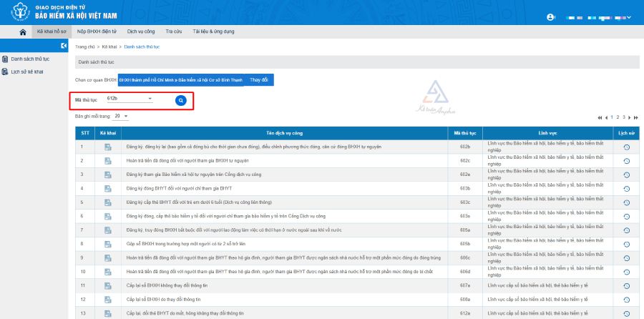644x319 pixels.
Task: View history for procedure 602b
Action: click(x=627, y=147)
